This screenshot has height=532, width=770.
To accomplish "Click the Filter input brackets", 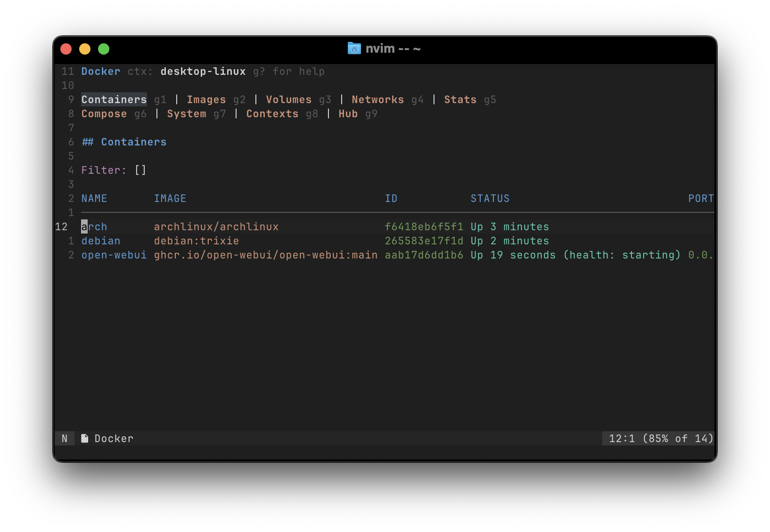I will click(140, 170).
